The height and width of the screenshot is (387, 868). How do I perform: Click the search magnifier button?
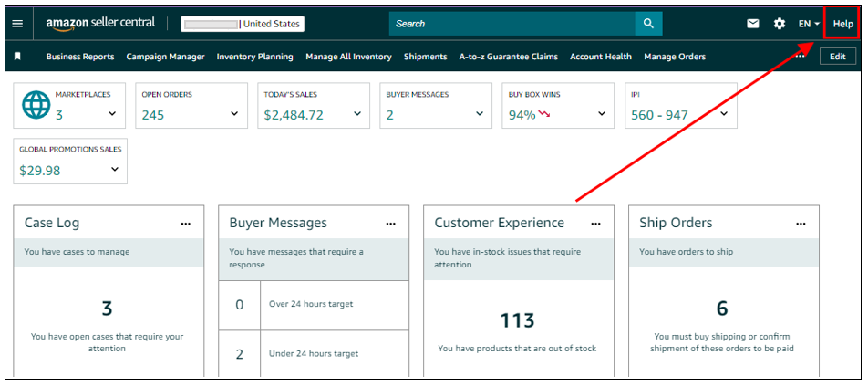pos(649,24)
